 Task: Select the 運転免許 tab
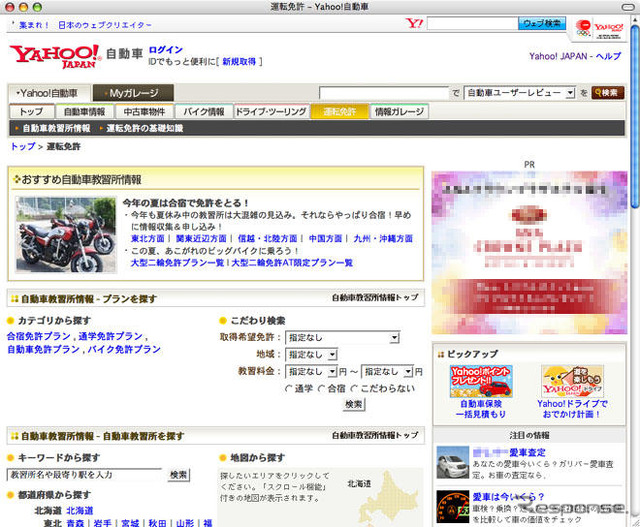[340, 111]
